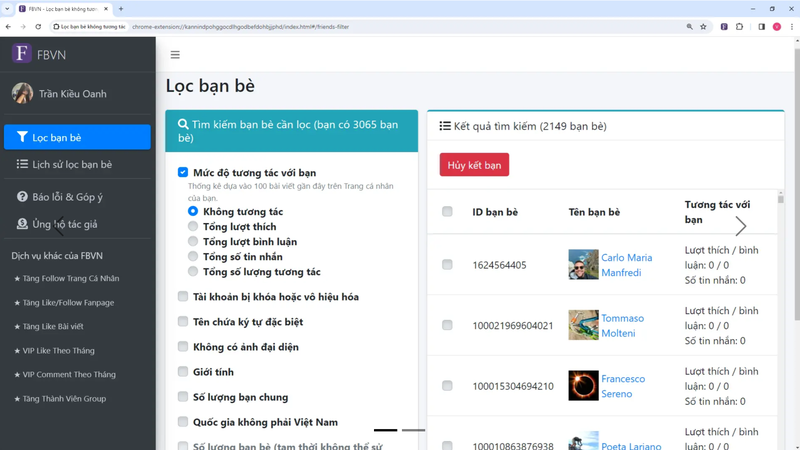This screenshot has width=800, height=450.
Task: Open Carlo Maria Manfredi profile link
Action: pos(627,265)
